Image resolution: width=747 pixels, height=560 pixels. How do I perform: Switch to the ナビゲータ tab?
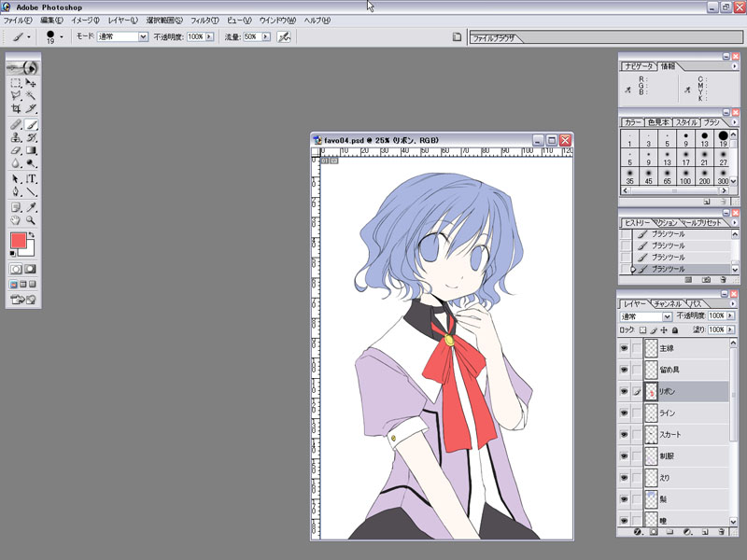[x=639, y=66]
